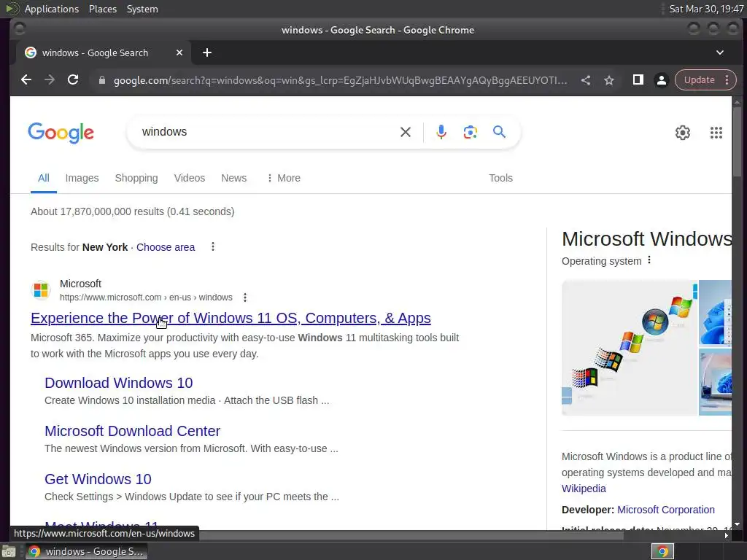Click the date and time clock
The width and height of the screenshot is (747, 560).
pos(706,9)
